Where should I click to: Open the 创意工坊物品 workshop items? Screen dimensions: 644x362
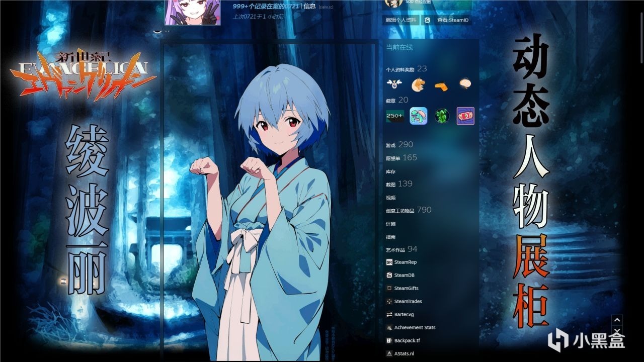pos(400,211)
